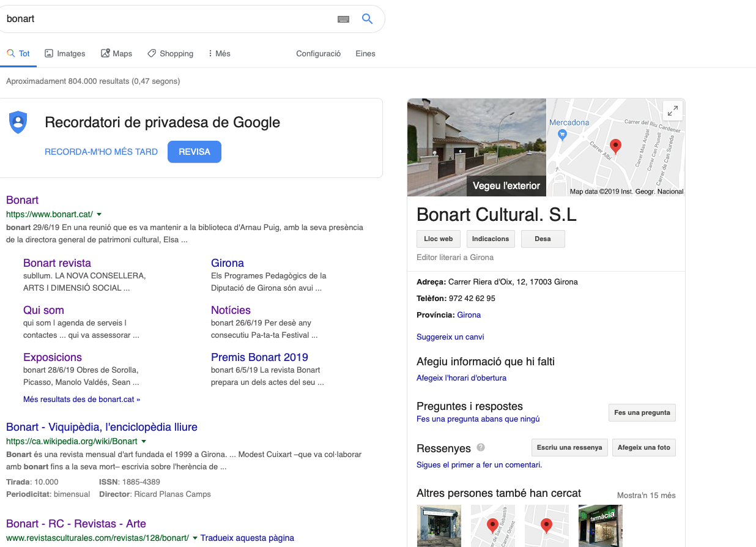Image resolution: width=756 pixels, height=547 pixels.
Task: Click Indicacions for directions
Action: [490, 239]
